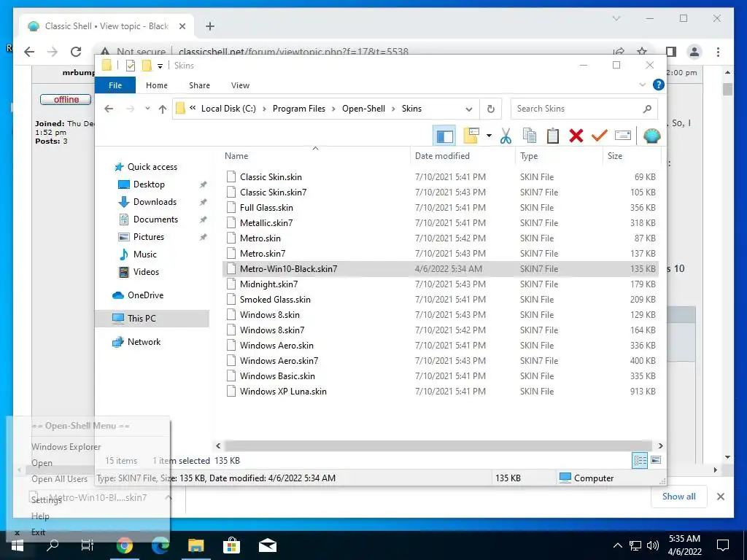Toggle the navigation pane toolbar button
Viewport: 747px width, 560px height.
(x=444, y=136)
